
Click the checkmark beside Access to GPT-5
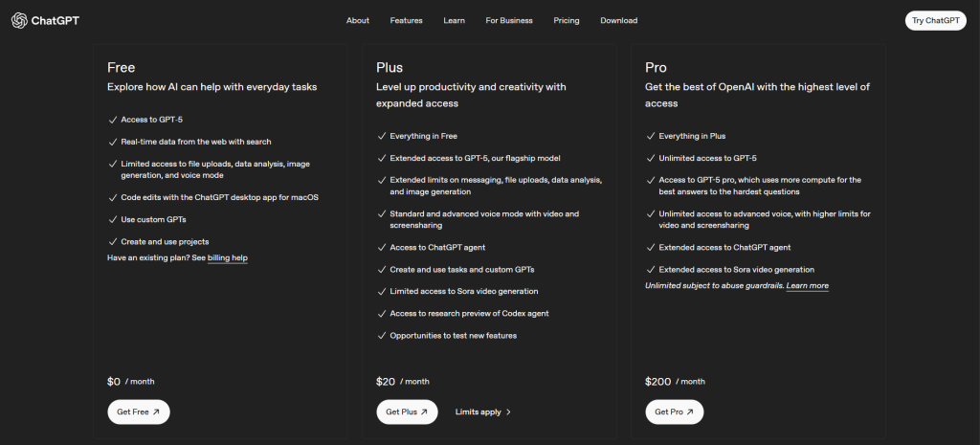(113, 120)
